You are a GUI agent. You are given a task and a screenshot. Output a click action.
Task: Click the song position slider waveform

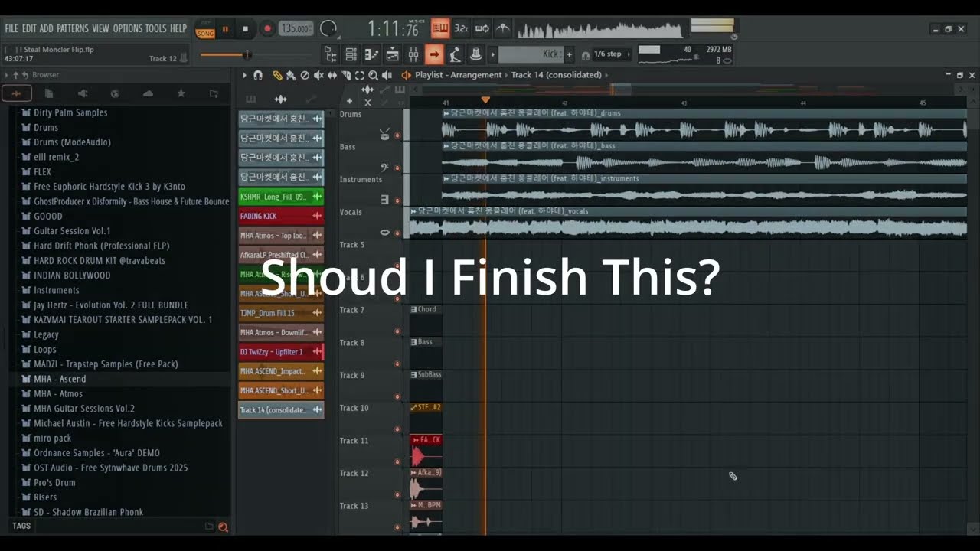(x=599, y=30)
